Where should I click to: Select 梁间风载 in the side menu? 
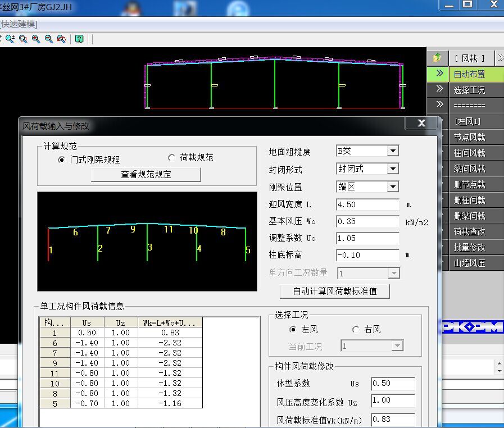pos(476,169)
